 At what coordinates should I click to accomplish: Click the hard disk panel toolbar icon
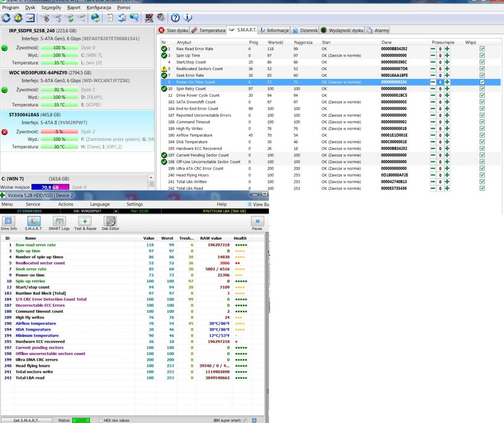click(30, 18)
